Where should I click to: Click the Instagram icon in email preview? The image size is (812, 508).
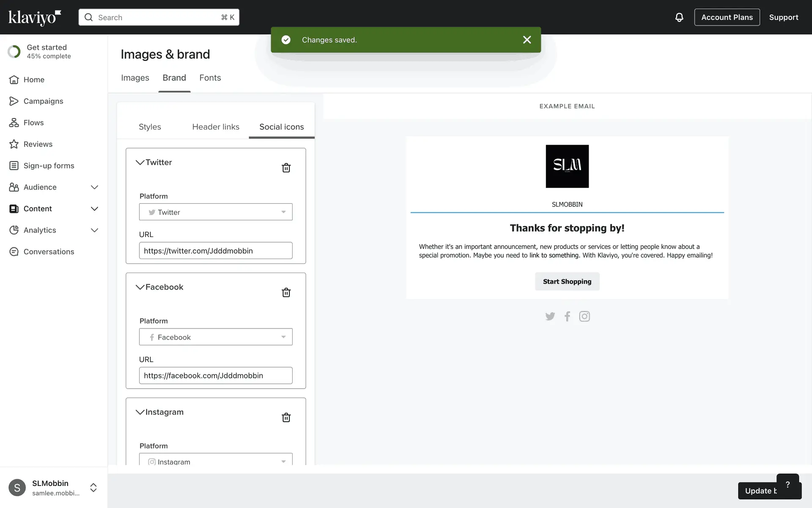(584, 316)
